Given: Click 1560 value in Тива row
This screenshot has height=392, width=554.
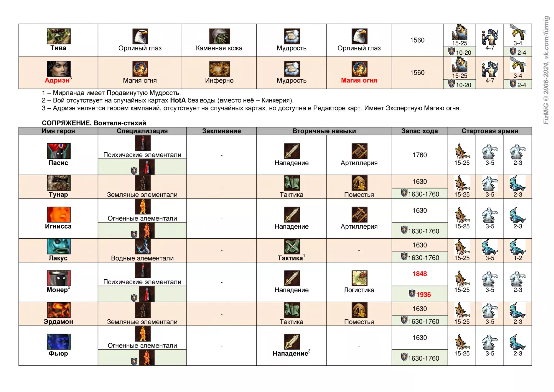Looking at the screenshot, I should pos(417,40).
